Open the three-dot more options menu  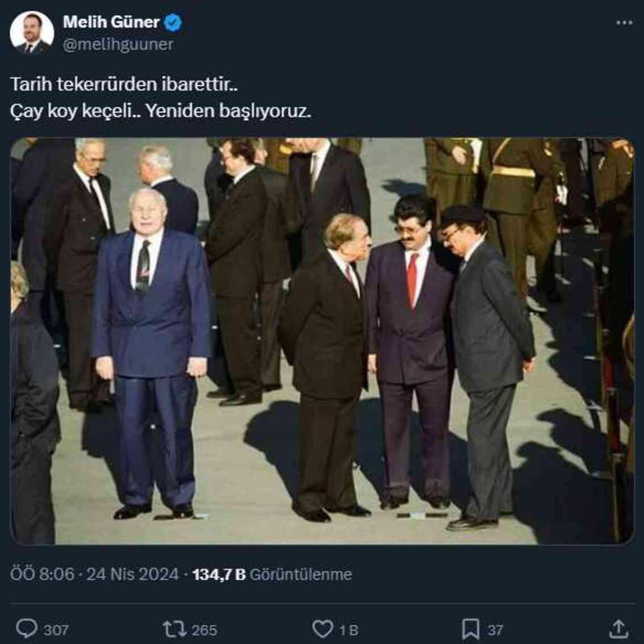(x=624, y=23)
